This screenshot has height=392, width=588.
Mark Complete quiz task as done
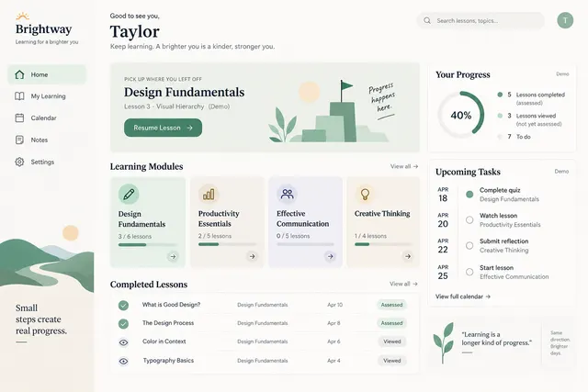click(x=469, y=194)
